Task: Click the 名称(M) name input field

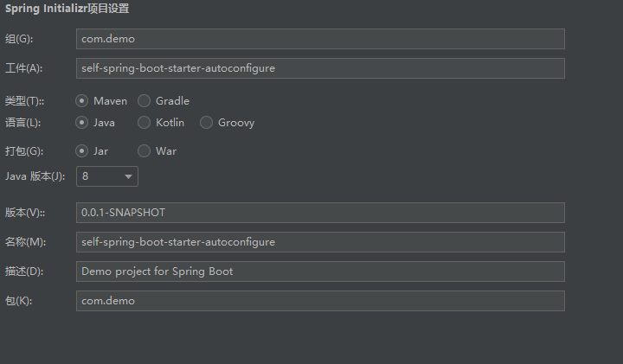Action: (320, 242)
